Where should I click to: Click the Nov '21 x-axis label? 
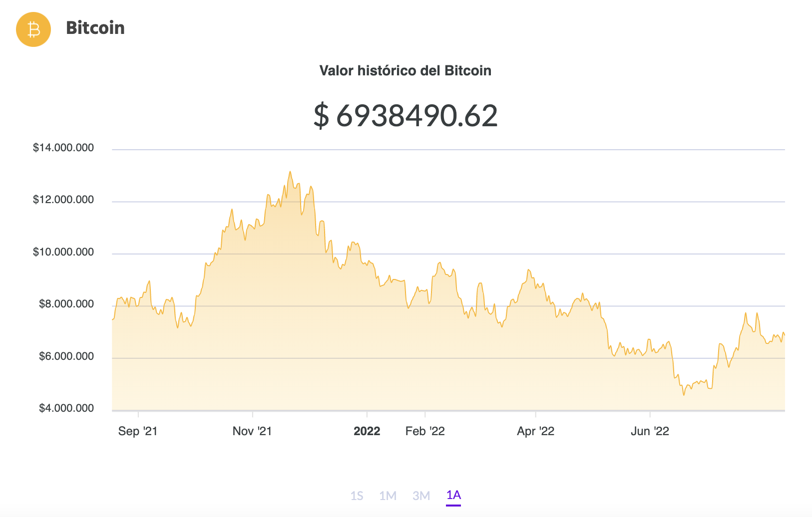[x=252, y=431]
